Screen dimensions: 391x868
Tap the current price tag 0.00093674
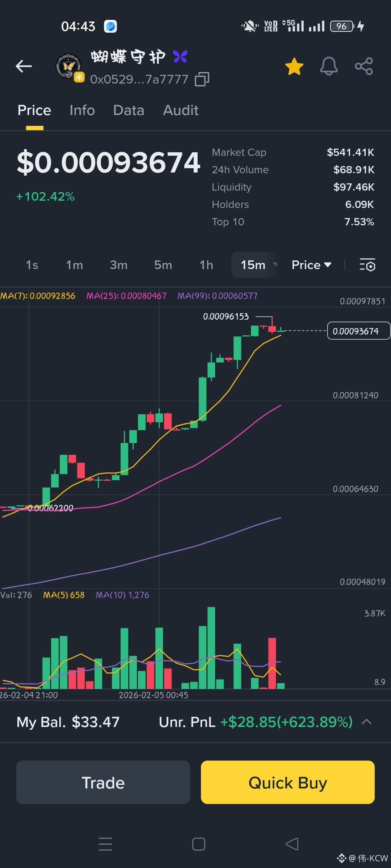(x=358, y=331)
